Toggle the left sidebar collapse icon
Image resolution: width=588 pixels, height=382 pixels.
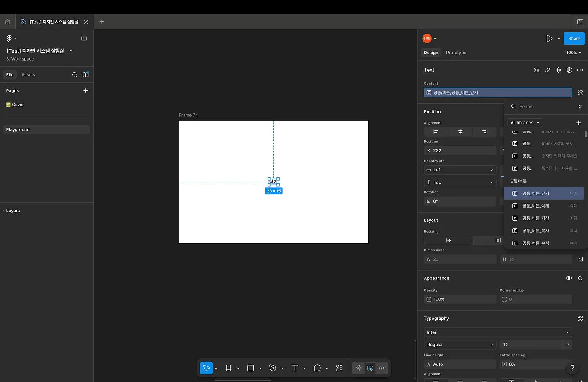(x=84, y=38)
